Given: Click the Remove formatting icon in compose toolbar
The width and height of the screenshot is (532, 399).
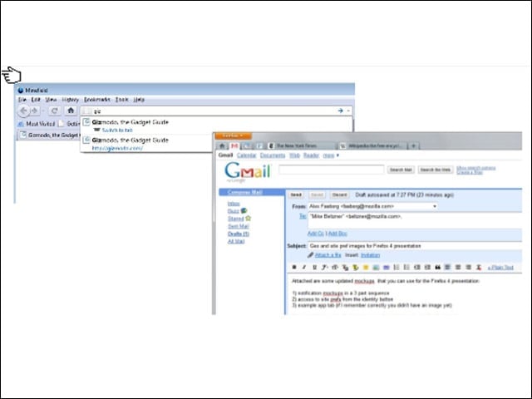Looking at the screenshot, I should click(x=479, y=268).
